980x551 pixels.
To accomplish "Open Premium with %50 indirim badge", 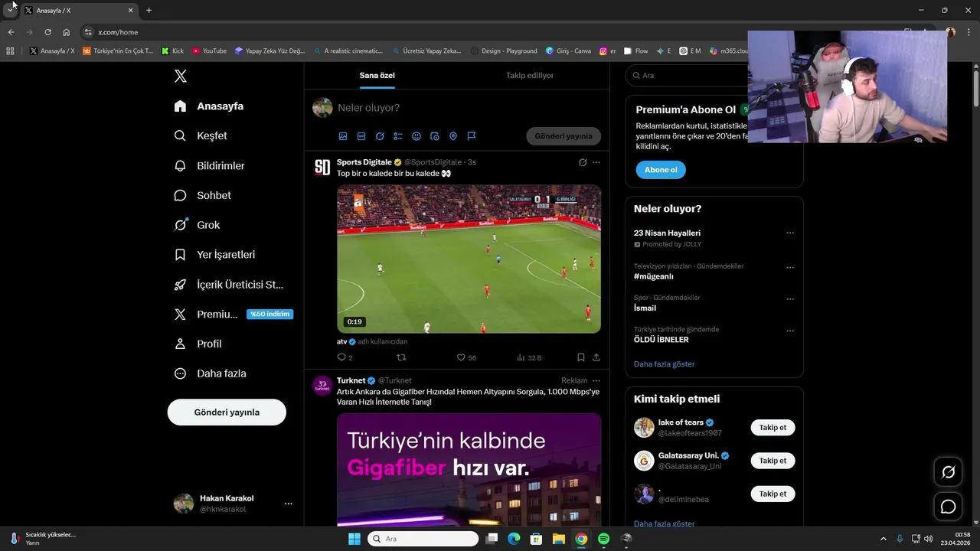I will [x=234, y=315].
